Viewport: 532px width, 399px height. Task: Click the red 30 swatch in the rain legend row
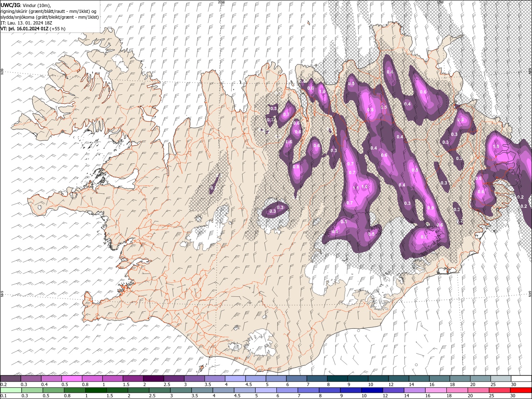[x=521, y=390]
